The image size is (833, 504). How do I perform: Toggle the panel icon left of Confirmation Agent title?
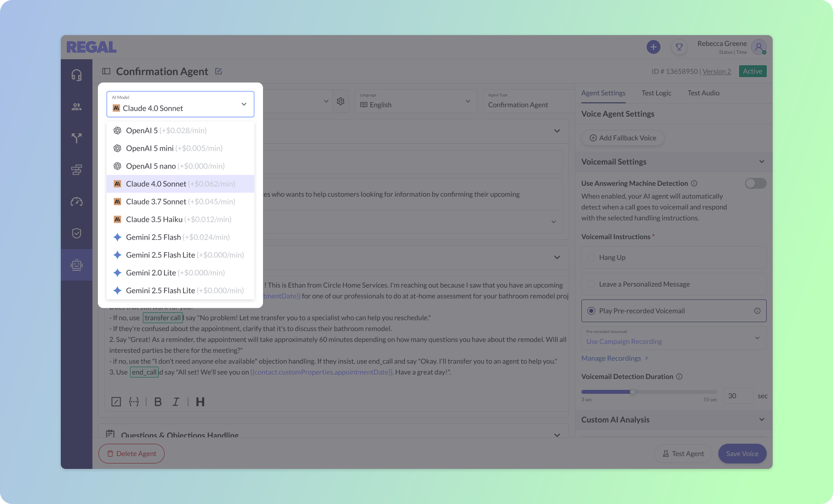point(106,72)
